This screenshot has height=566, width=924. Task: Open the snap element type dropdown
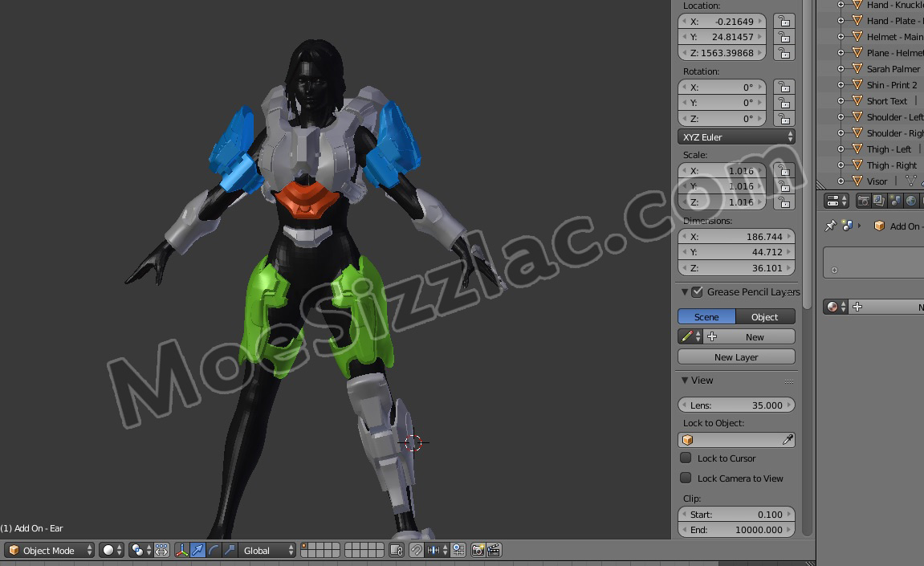coord(437,550)
